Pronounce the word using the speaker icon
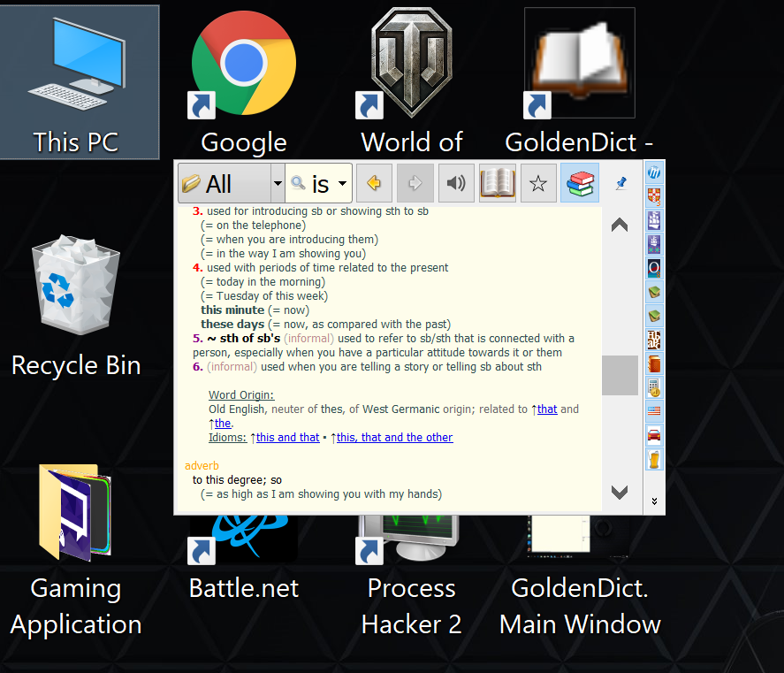 (x=456, y=183)
